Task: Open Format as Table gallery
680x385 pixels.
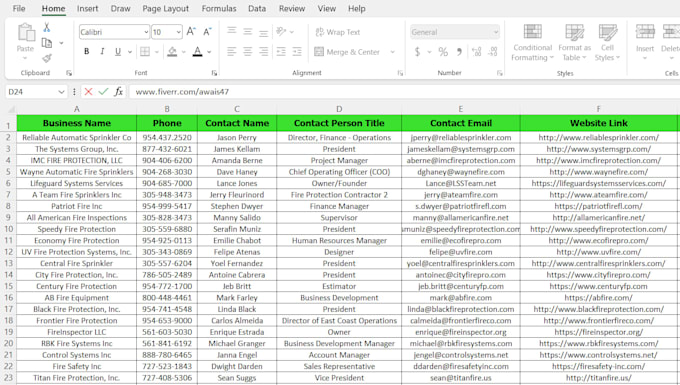Action: (x=575, y=43)
